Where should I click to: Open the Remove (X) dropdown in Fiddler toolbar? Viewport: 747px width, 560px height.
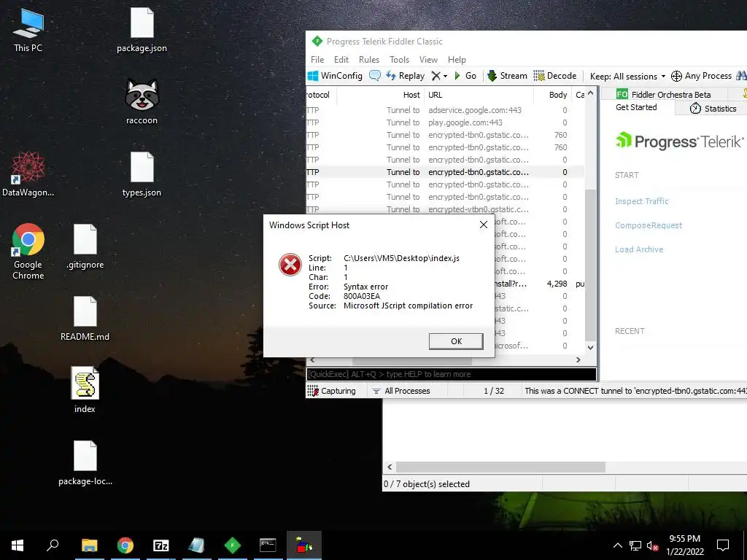coord(439,76)
